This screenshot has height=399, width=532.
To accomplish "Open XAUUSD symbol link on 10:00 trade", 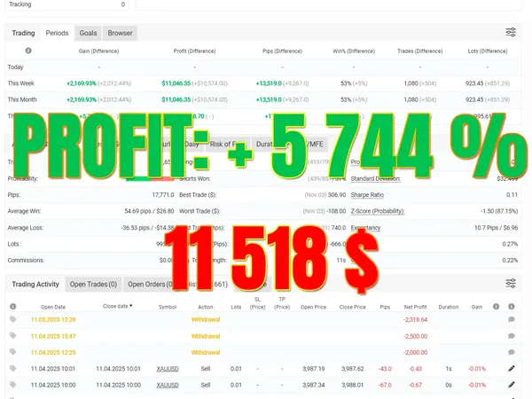I will [x=168, y=385].
